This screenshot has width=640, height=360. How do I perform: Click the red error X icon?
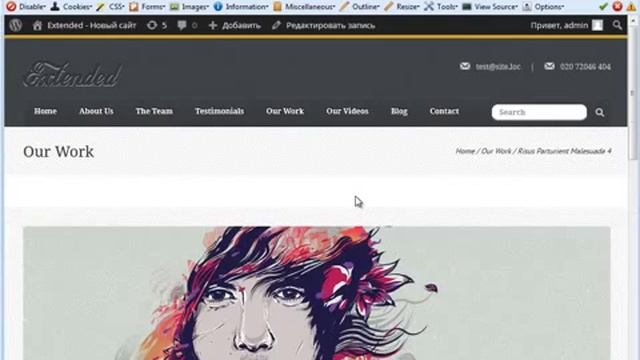pyautogui.click(x=618, y=7)
